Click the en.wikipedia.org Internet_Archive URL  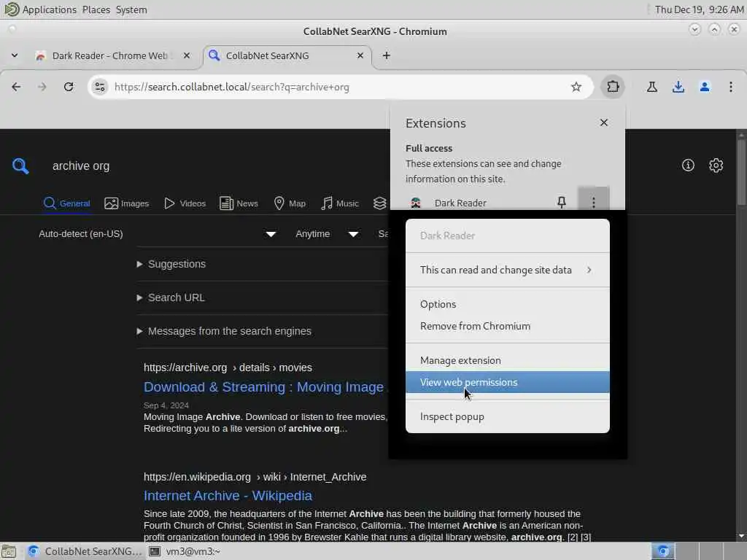pyautogui.click(x=255, y=477)
